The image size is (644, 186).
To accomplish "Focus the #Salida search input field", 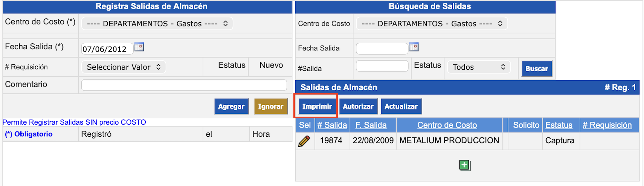I will point(382,66).
